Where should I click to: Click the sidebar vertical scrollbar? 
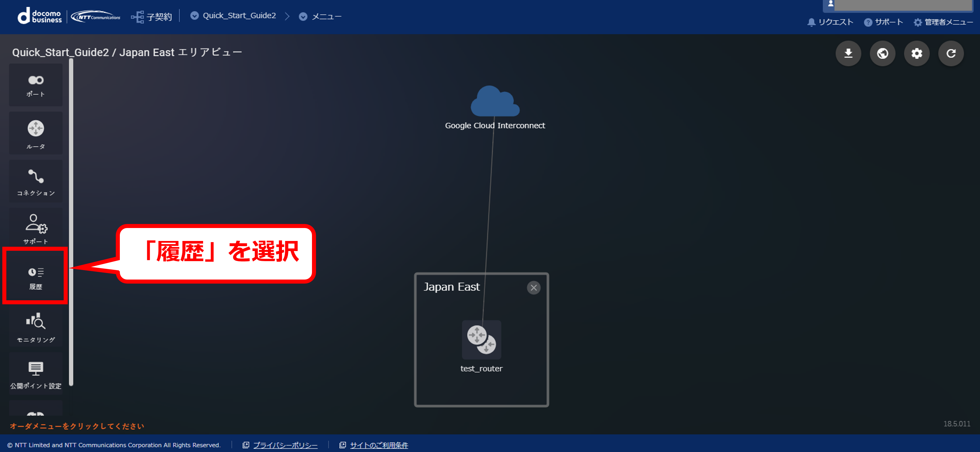click(x=71, y=222)
